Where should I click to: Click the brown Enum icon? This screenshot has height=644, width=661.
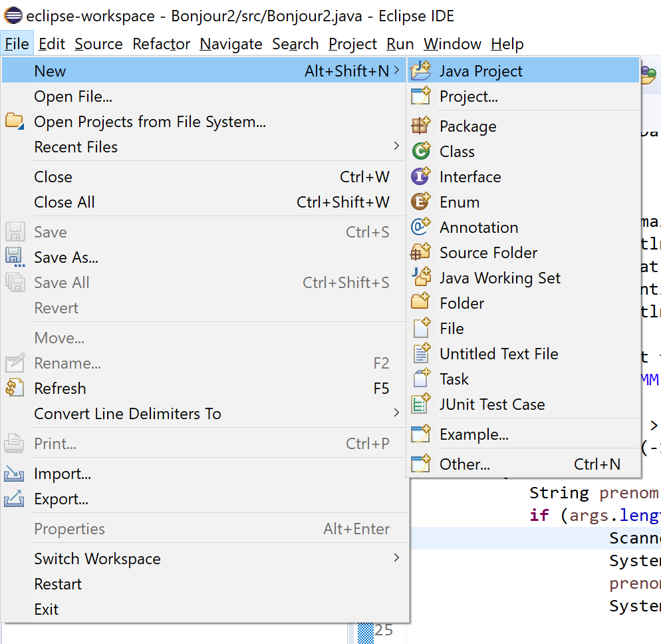click(421, 202)
